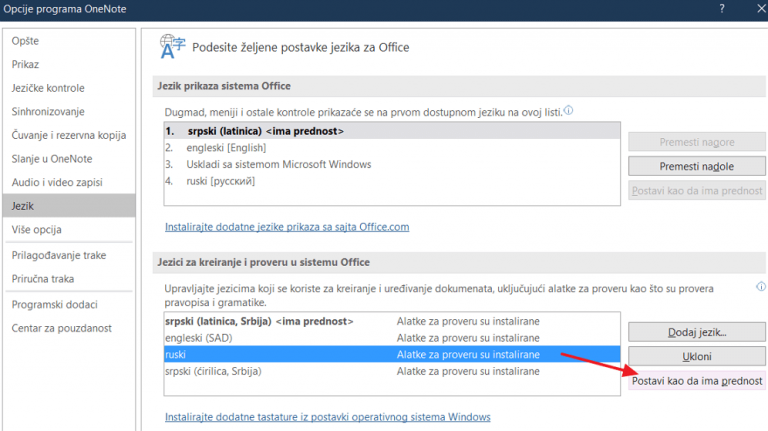768x431 pixels.
Task: Click the Help question mark icon
Action: coord(722,9)
